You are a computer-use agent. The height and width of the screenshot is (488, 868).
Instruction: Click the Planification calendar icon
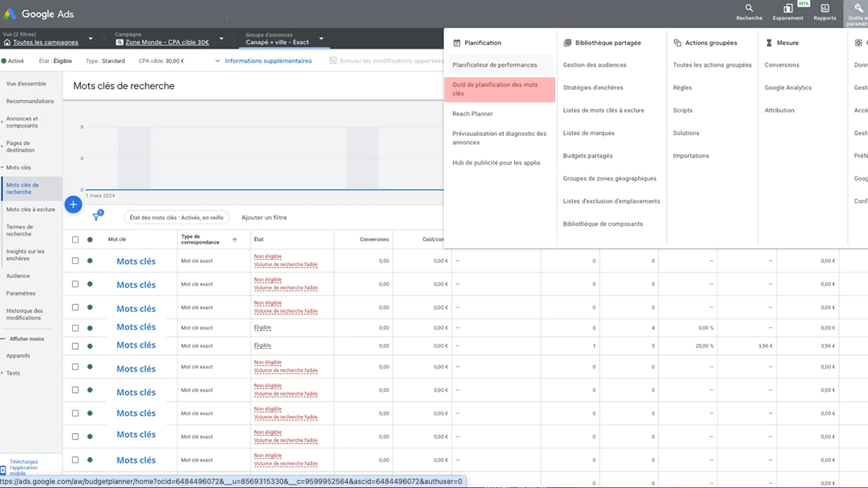(457, 42)
